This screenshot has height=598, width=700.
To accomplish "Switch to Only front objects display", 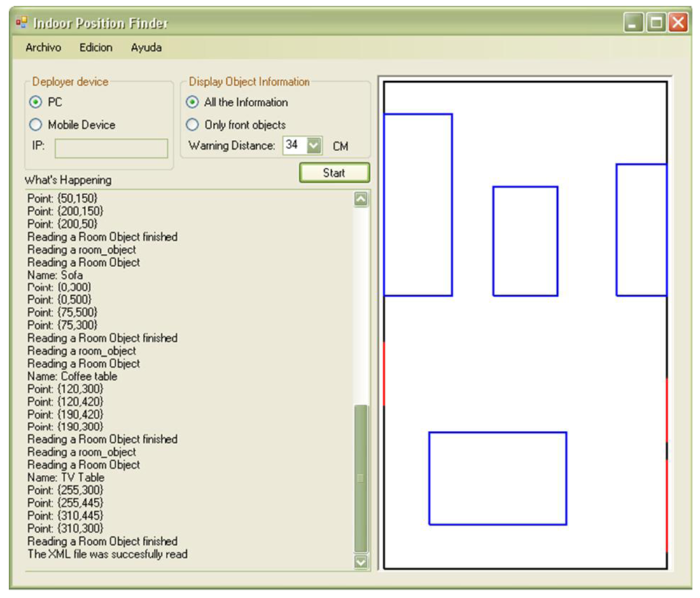I will (192, 124).
